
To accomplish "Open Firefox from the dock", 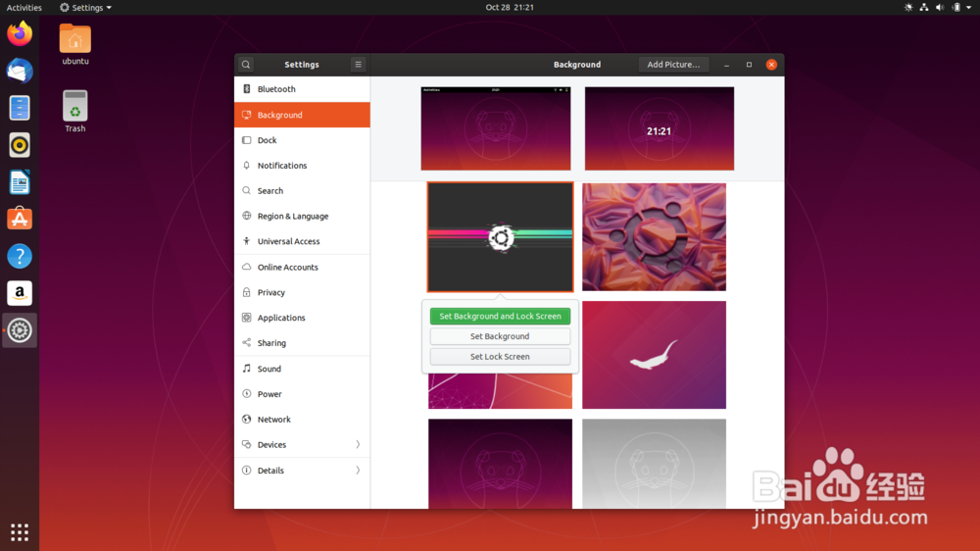I will coord(20,33).
